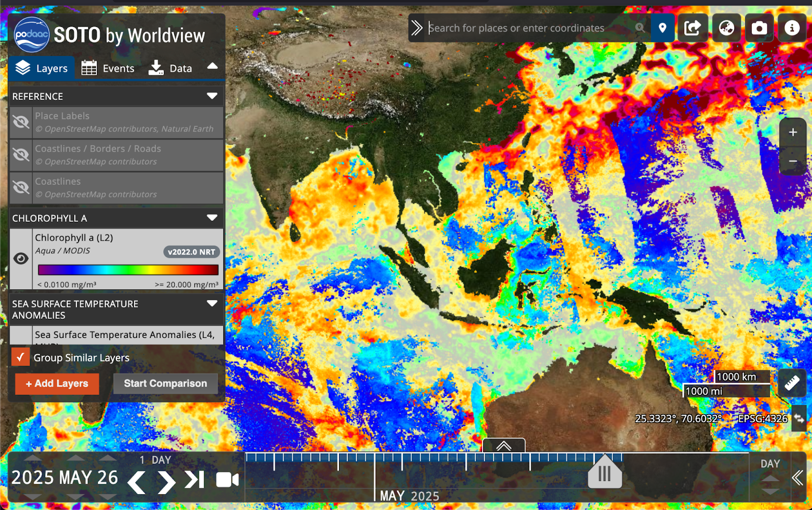This screenshot has width=812, height=510.
Task: Click the 2025 year field
Action: coord(32,478)
